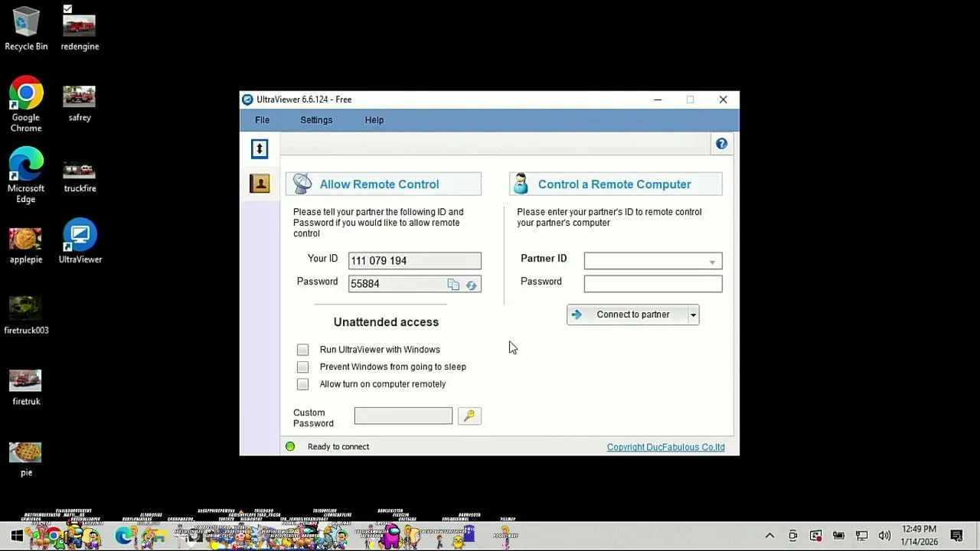
Task: Open Microsoft Edge from the taskbar
Action: (x=124, y=536)
